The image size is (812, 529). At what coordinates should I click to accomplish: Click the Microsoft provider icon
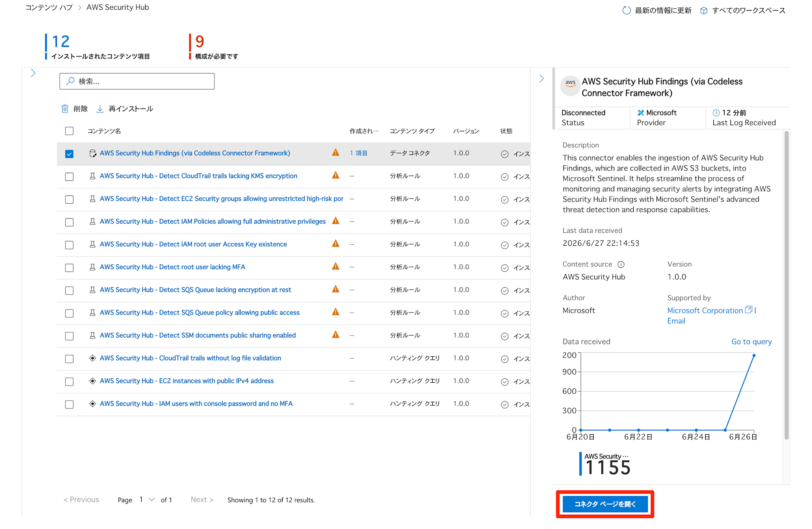coord(641,113)
